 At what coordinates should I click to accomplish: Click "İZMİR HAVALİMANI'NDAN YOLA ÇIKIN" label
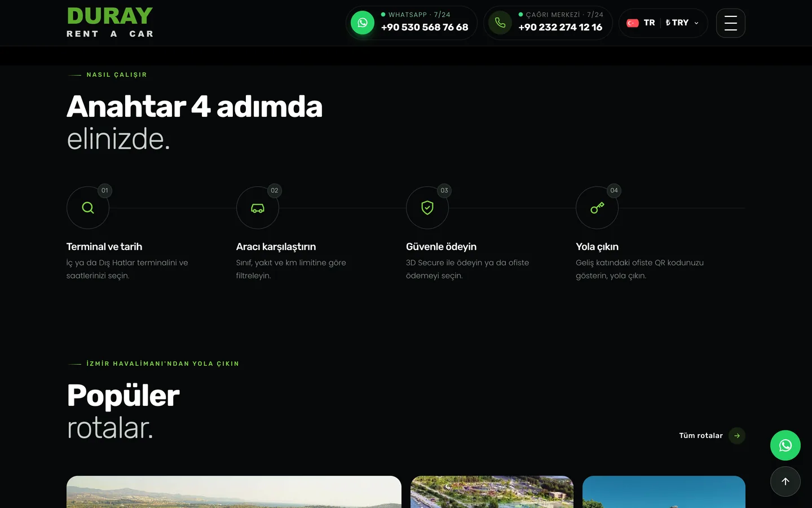(x=163, y=364)
